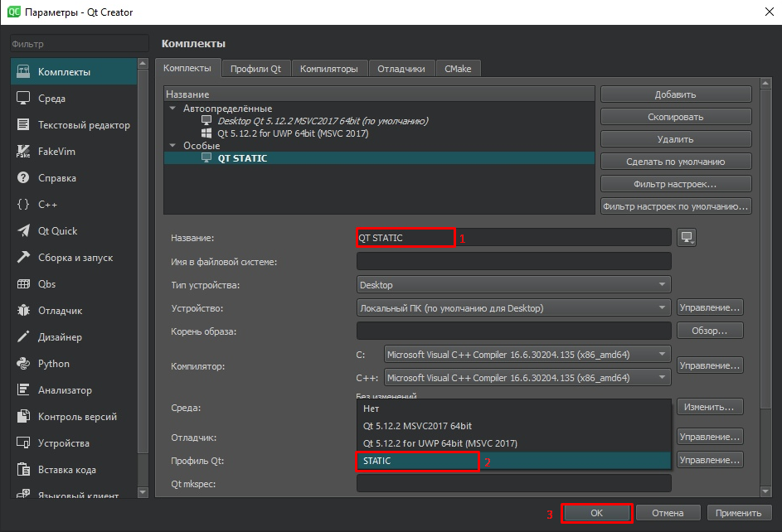The width and height of the screenshot is (782, 532).
Task: Click Управление… next to Профиль Qt
Action: (710, 460)
